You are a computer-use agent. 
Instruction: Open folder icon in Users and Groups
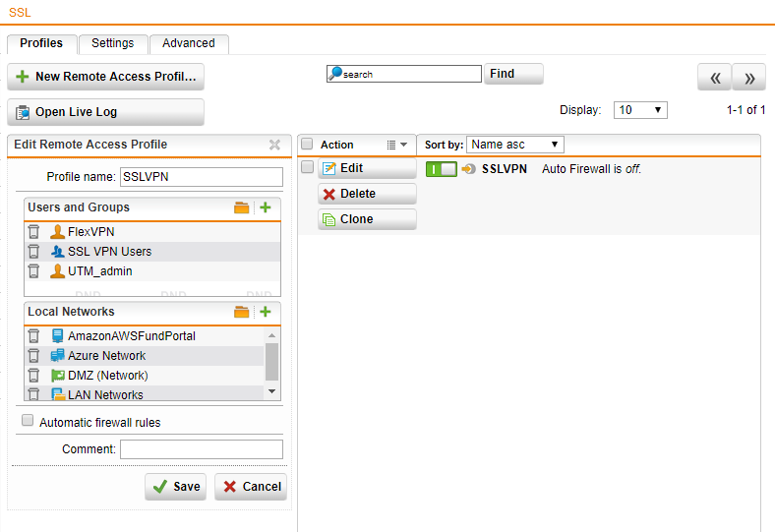[x=241, y=207]
